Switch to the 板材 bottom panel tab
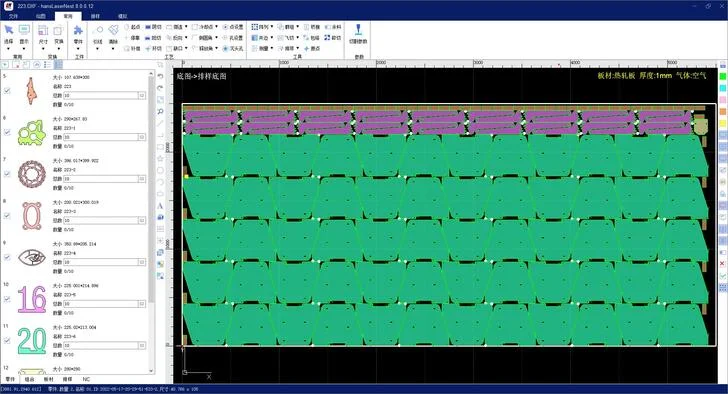728x394 pixels. click(49, 380)
